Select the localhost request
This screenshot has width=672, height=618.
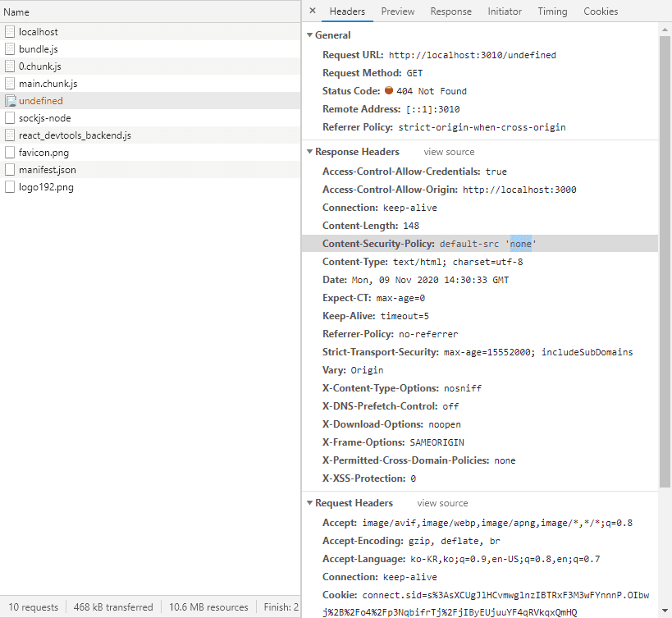pos(150,32)
